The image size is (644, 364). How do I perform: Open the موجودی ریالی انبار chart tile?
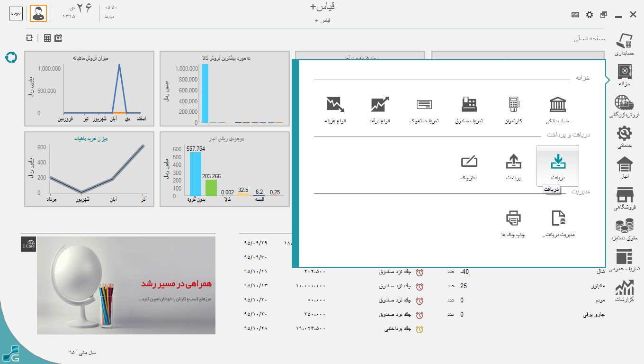[225, 169]
